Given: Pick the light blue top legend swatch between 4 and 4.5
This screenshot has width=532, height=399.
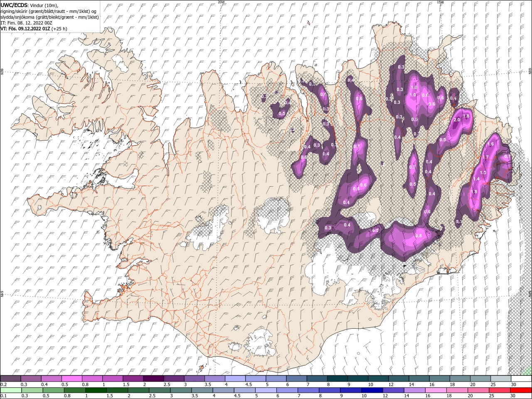Looking at the screenshot, I should coord(235,379).
